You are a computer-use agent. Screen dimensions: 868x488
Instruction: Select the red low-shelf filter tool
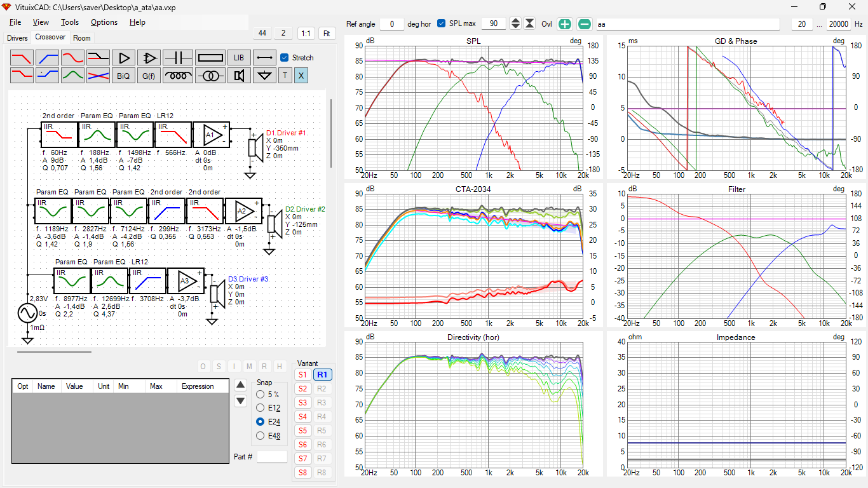pos(22,76)
